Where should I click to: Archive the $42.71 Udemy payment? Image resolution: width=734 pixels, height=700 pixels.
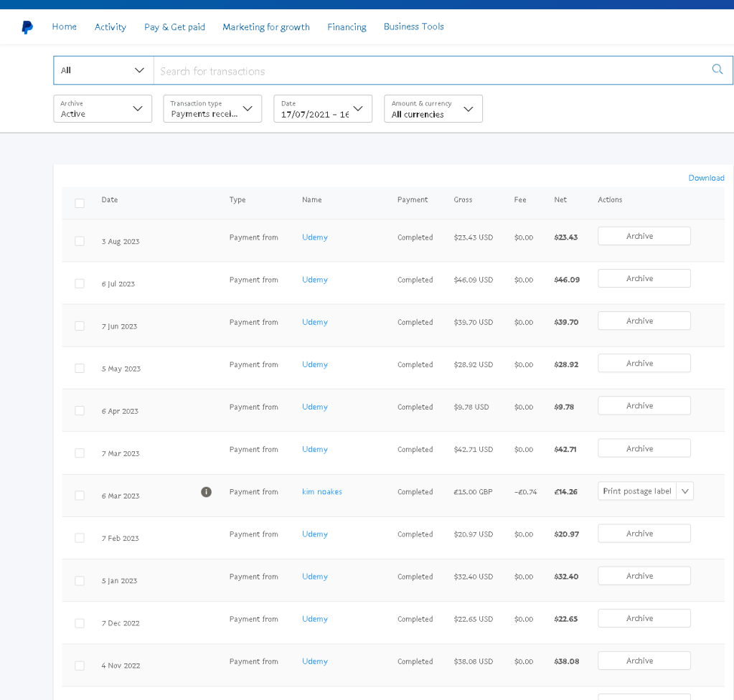coord(644,448)
